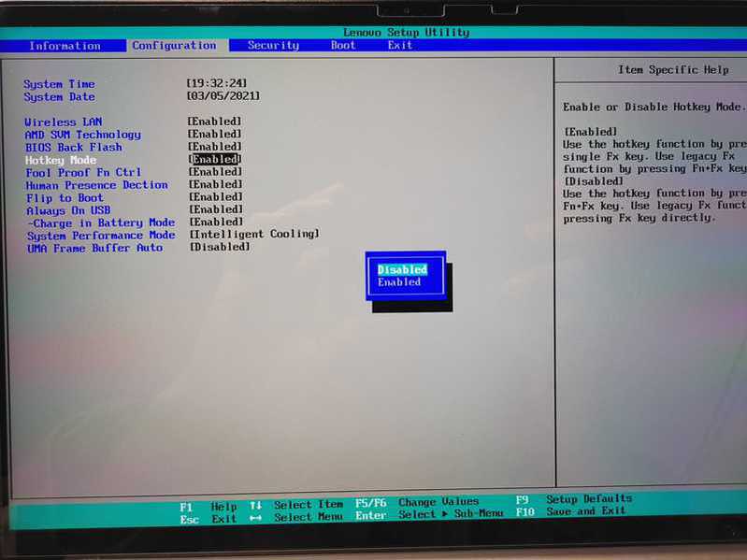Toggle AMD SVM Technology value
The height and width of the screenshot is (560, 747).
click(x=214, y=135)
